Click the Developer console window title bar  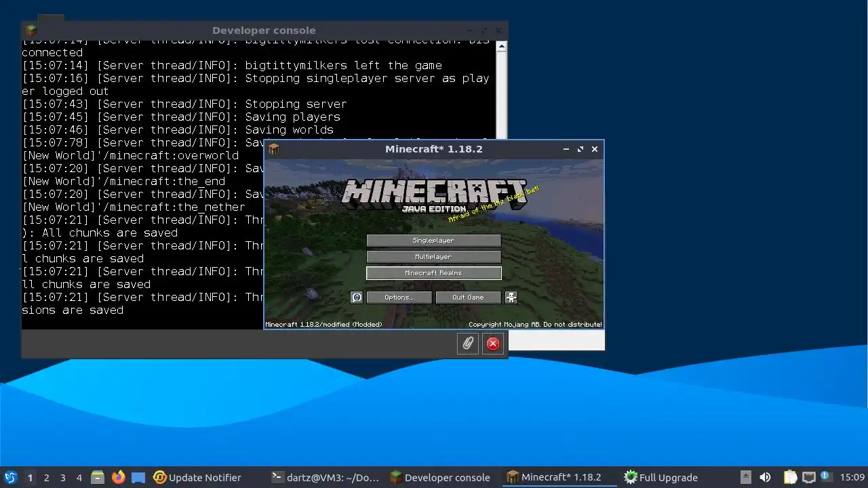click(264, 30)
